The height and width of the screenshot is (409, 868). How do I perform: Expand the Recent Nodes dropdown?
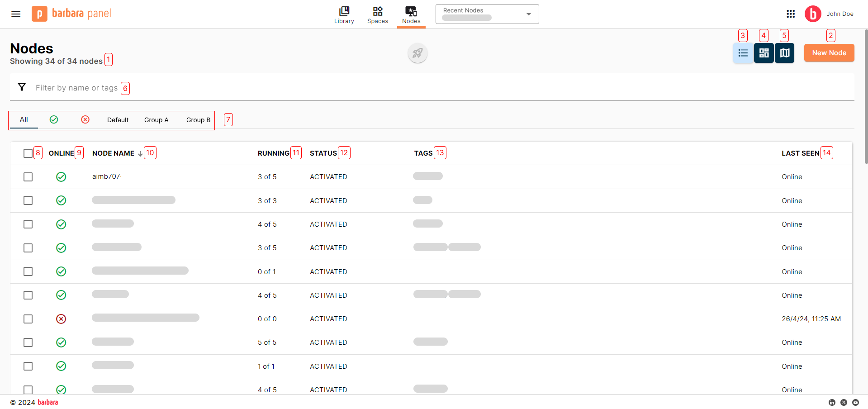tap(528, 14)
